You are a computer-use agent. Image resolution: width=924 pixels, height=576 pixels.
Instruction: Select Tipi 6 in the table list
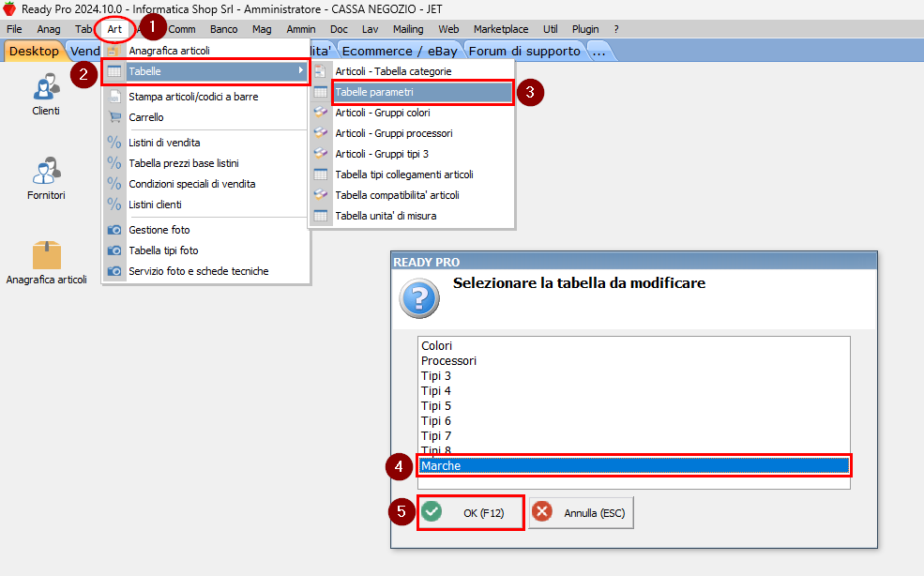pyautogui.click(x=633, y=421)
